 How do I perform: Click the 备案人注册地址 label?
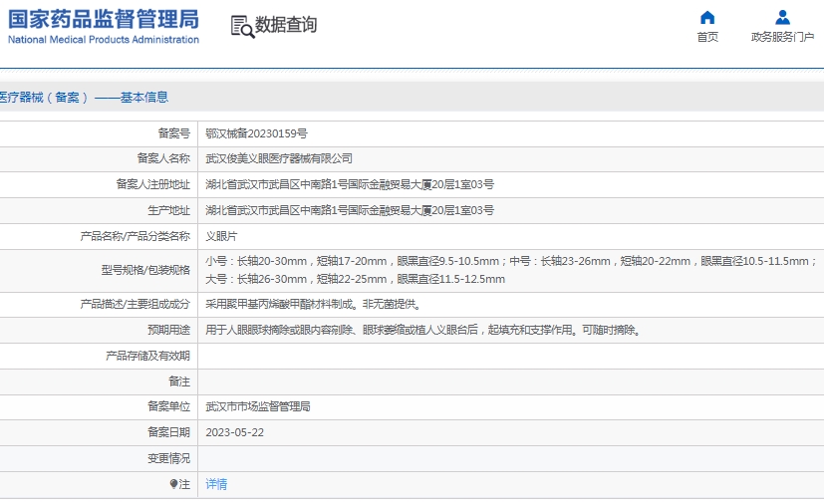point(152,184)
